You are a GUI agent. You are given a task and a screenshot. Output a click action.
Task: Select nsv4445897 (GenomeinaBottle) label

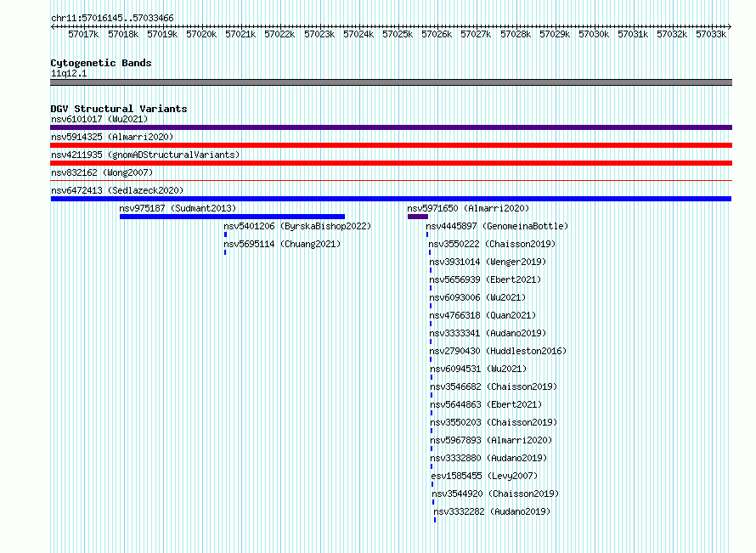click(x=497, y=226)
